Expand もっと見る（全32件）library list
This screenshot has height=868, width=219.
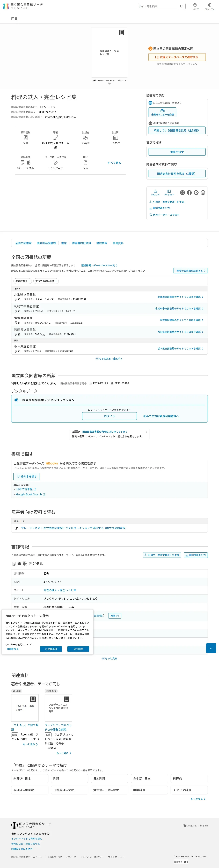(x=109, y=358)
